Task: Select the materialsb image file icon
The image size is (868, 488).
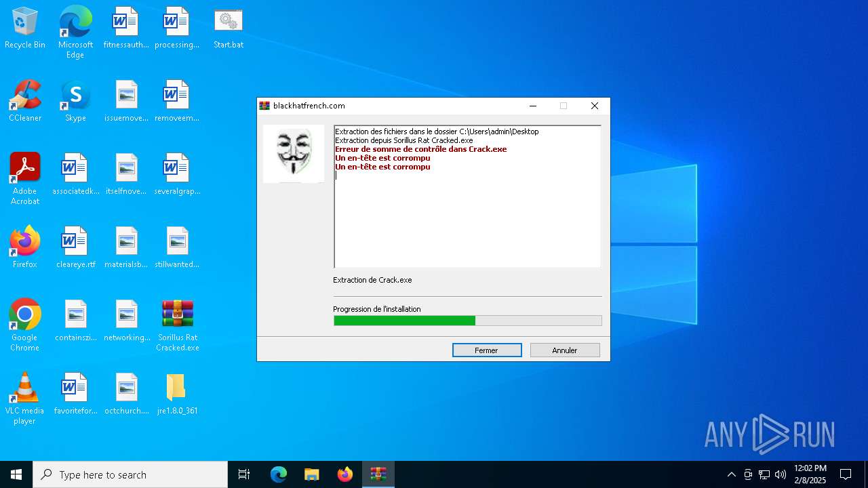Action: [x=126, y=248]
